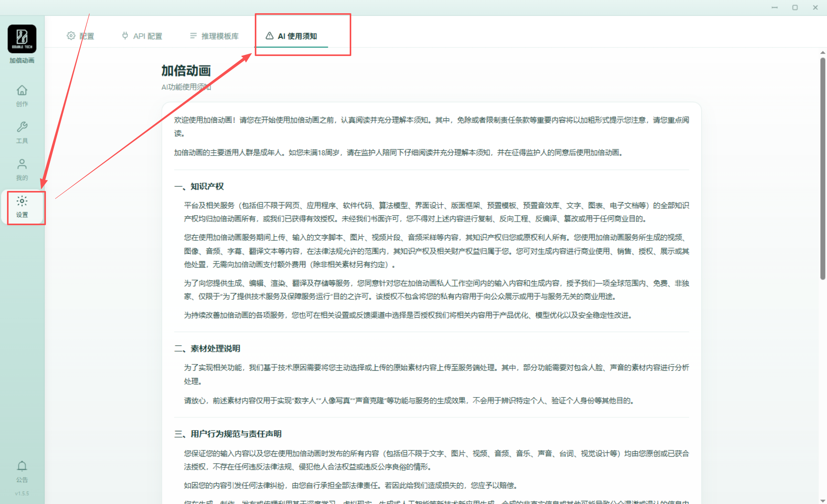Screen dimensions: 827x504
Task: Click the 一、知识产权 section heading
Action: 199,186
